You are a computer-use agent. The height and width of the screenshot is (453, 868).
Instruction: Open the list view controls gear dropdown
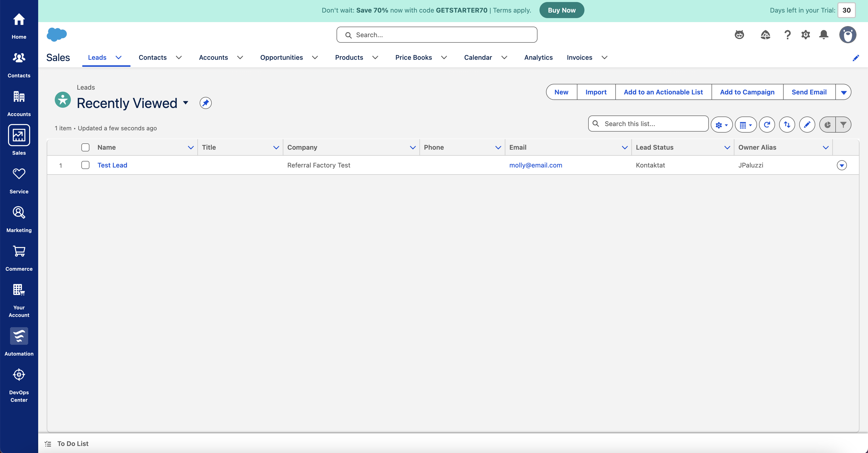721,125
